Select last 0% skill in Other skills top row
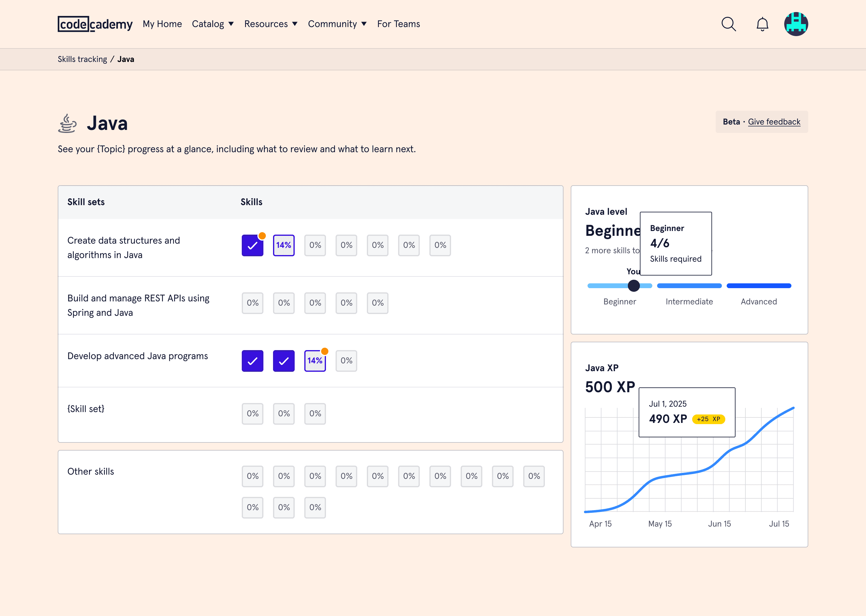 534,476
